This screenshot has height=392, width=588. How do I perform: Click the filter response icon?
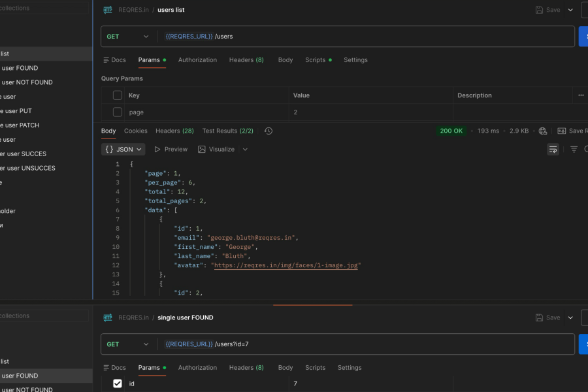pos(574,149)
